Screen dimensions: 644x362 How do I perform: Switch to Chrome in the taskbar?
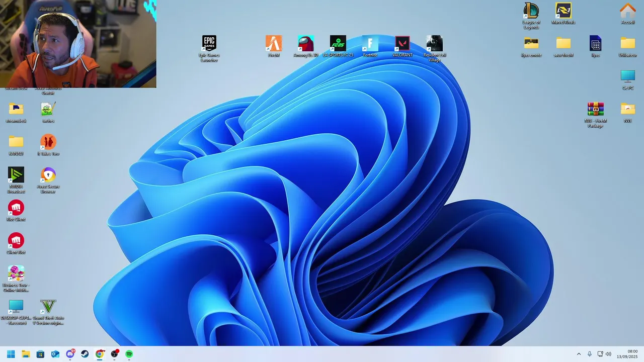(x=100, y=354)
